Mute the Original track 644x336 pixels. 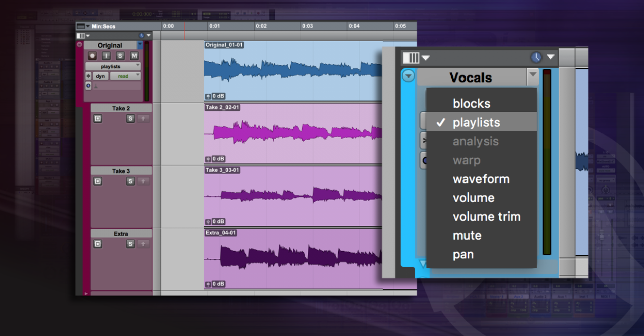coord(134,56)
